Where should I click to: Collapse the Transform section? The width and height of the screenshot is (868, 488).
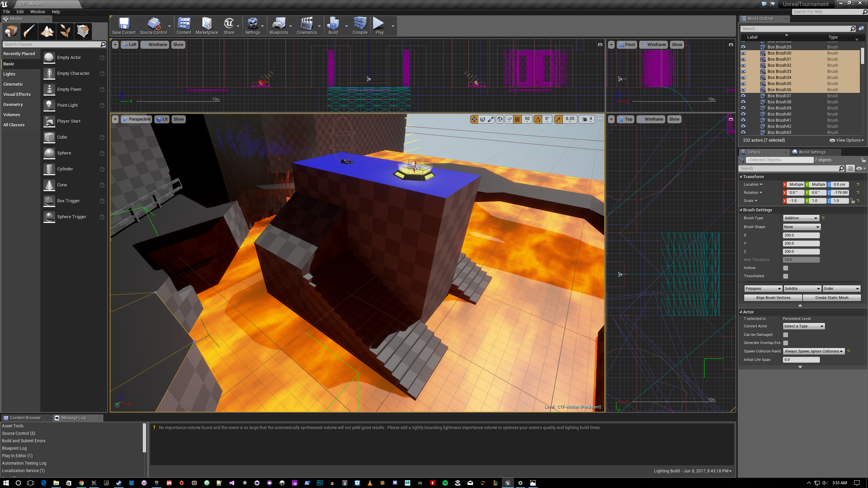coord(741,177)
